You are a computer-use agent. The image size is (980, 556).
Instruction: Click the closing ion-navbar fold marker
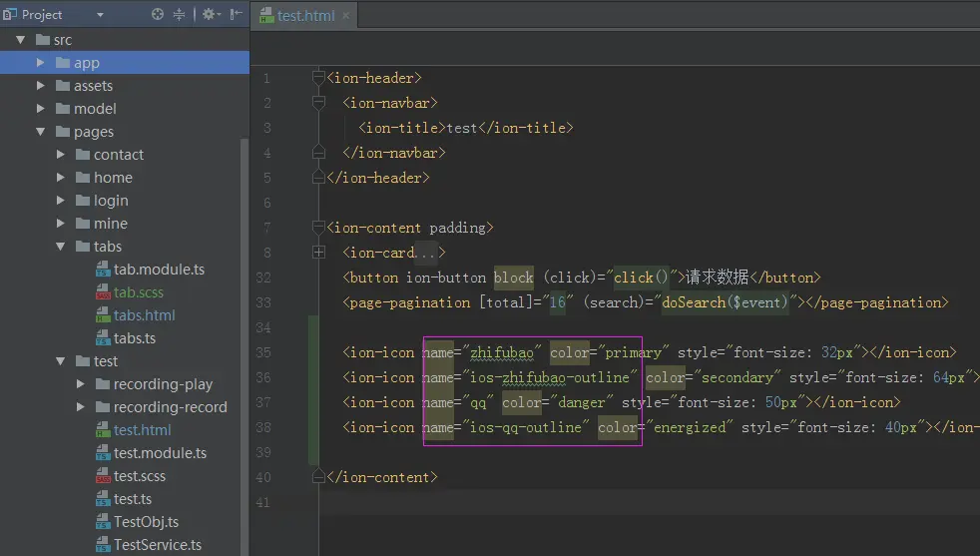(318, 153)
